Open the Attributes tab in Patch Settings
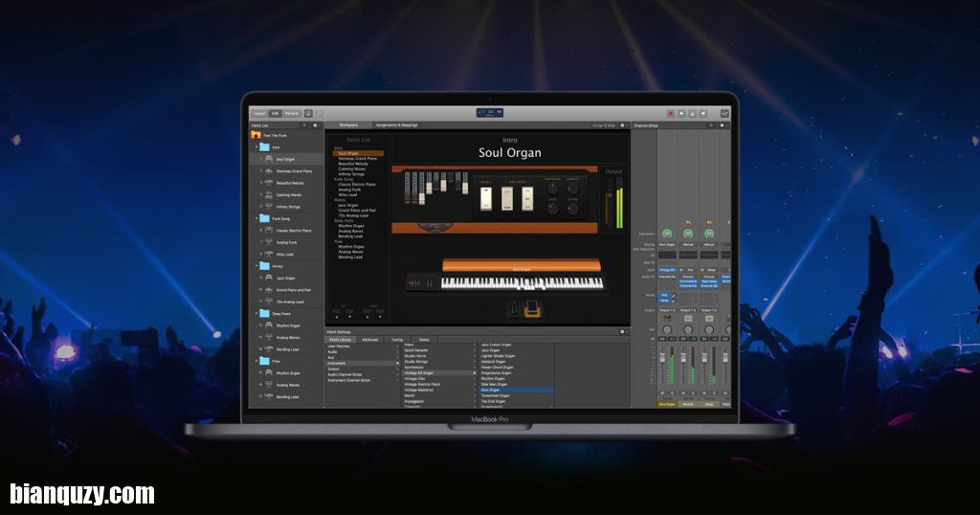The image size is (980, 515). click(370, 340)
